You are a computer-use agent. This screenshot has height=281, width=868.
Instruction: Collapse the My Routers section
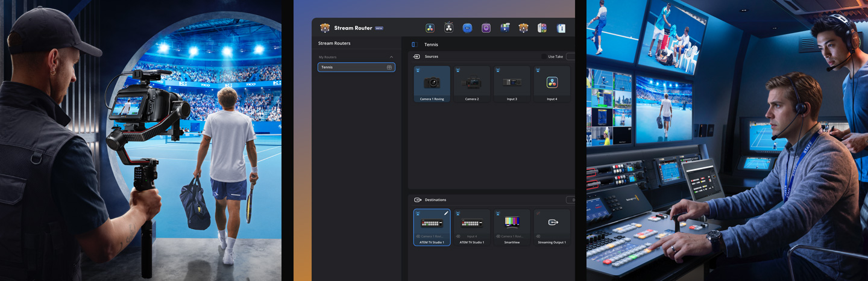click(x=391, y=57)
